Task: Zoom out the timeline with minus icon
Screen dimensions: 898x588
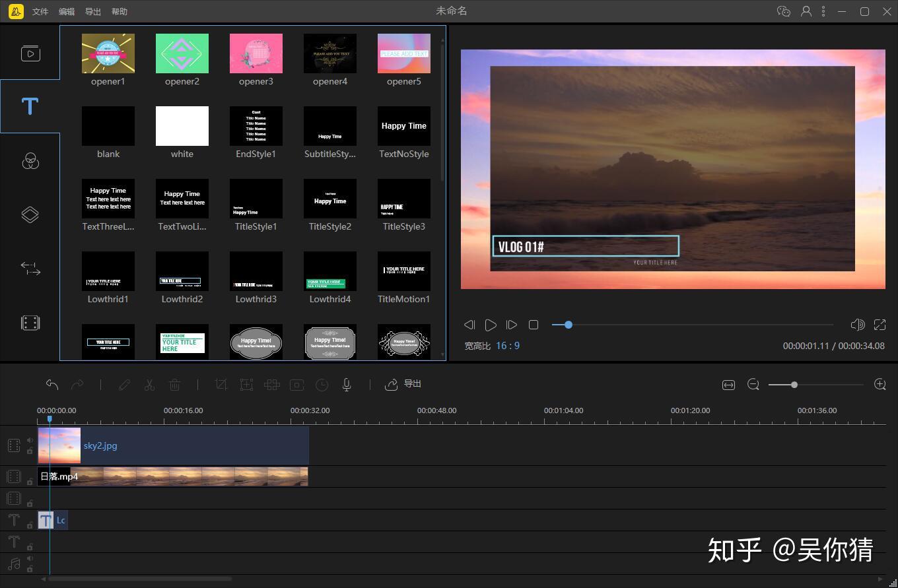Action: pyautogui.click(x=753, y=384)
